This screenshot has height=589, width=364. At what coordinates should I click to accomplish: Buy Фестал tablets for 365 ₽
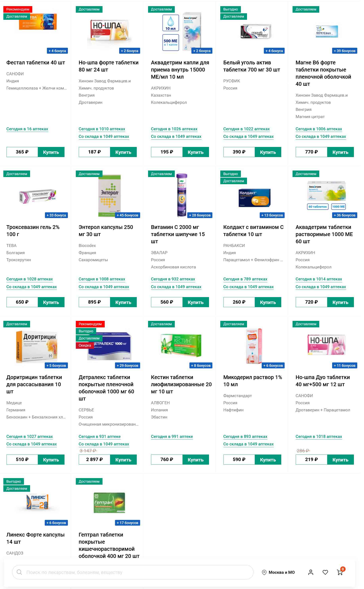coord(51,152)
